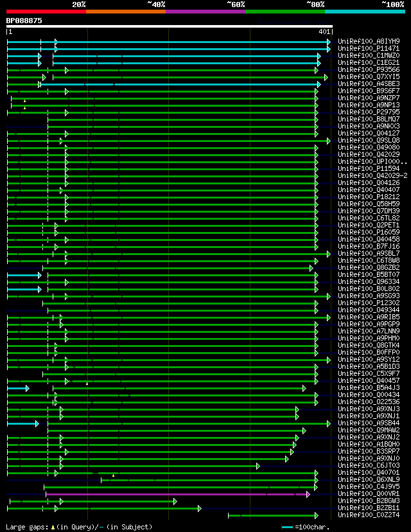Open hit UniRef100_O49080
The width and height of the screenshot is (411, 532).
tap(369, 147)
